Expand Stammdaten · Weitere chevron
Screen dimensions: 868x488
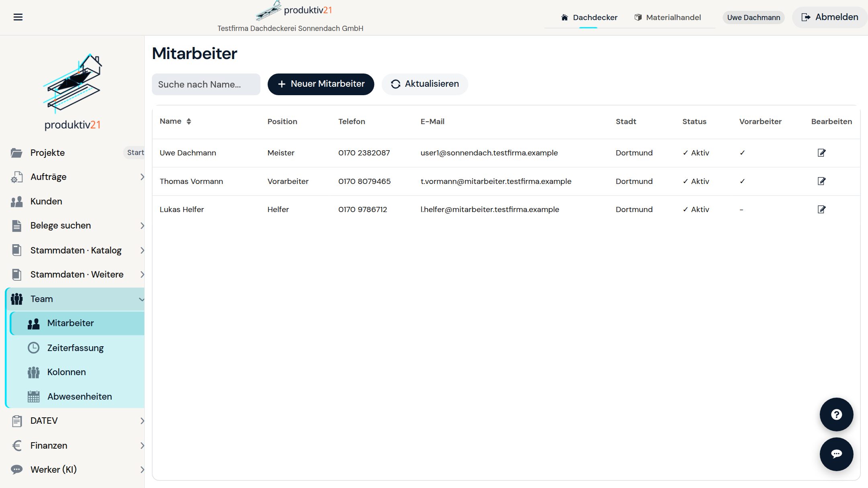point(142,274)
